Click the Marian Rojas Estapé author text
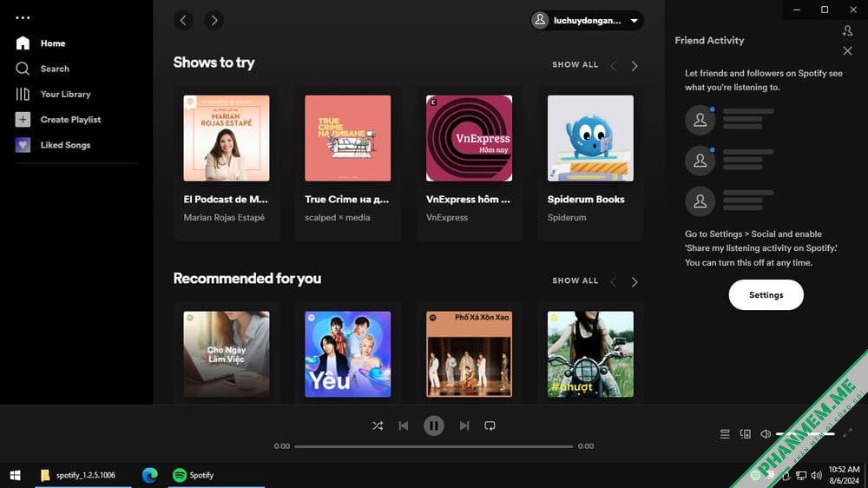The width and height of the screenshot is (868, 488). 224,218
